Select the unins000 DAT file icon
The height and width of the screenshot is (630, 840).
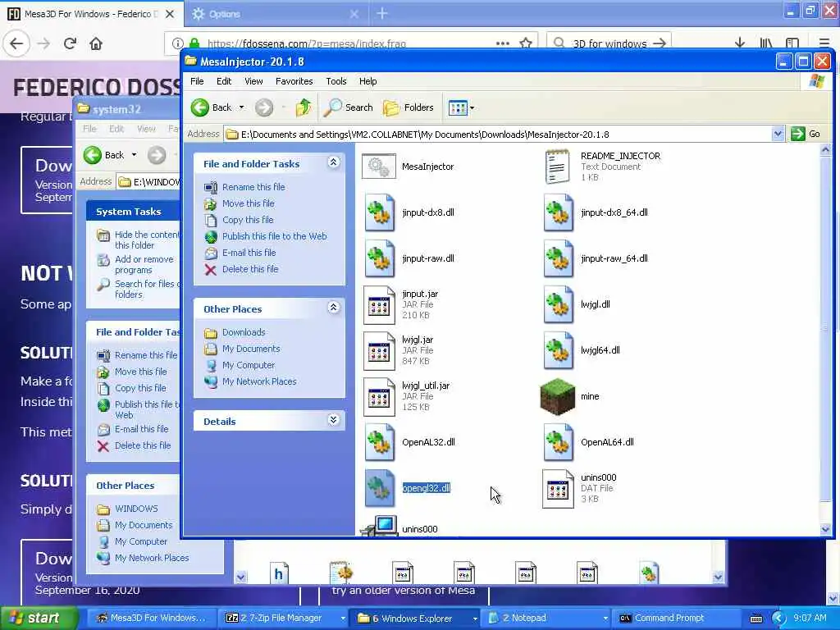(x=558, y=489)
